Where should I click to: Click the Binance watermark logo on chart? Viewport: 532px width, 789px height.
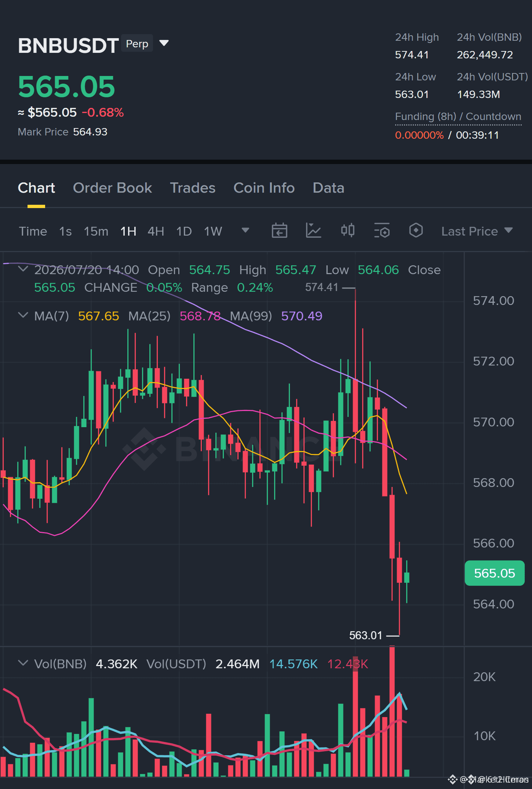(144, 448)
